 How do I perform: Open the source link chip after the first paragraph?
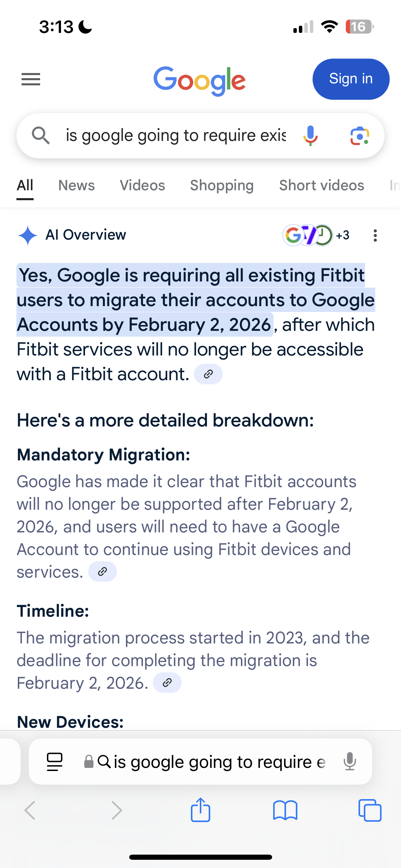coord(208,374)
